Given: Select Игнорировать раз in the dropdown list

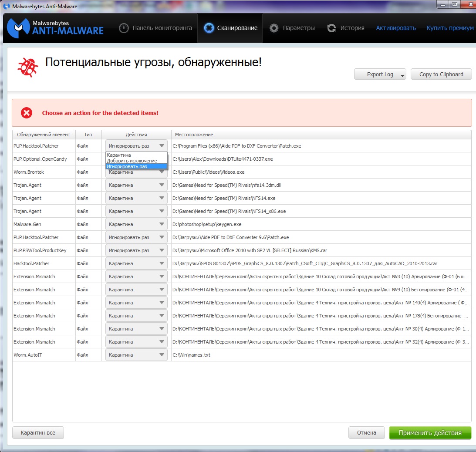Looking at the screenshot, I should pos(136,166).
